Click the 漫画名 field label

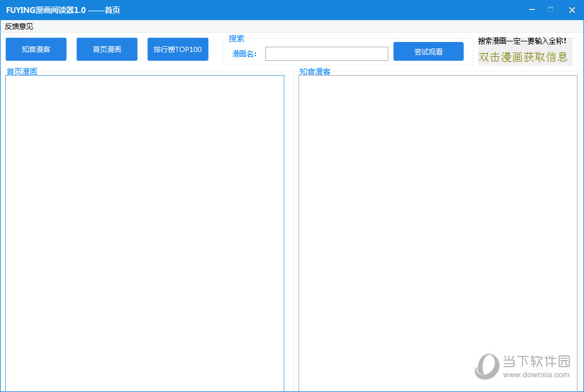(x=244, y=54)
